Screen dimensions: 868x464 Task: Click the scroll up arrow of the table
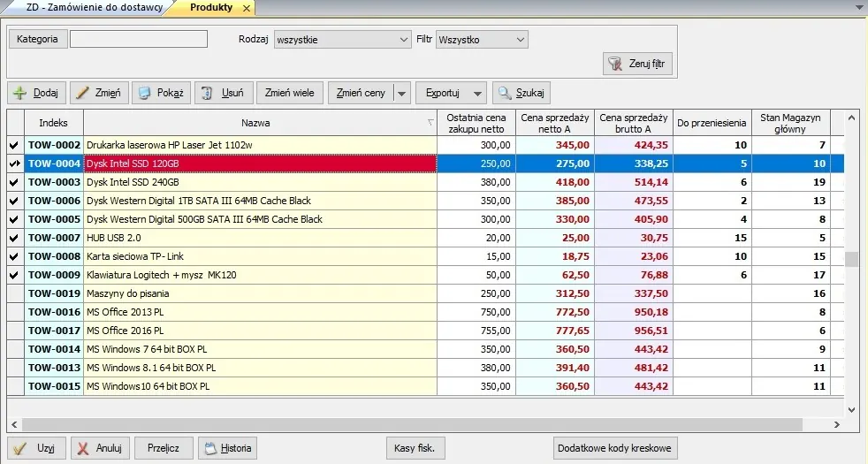(851, 118)
